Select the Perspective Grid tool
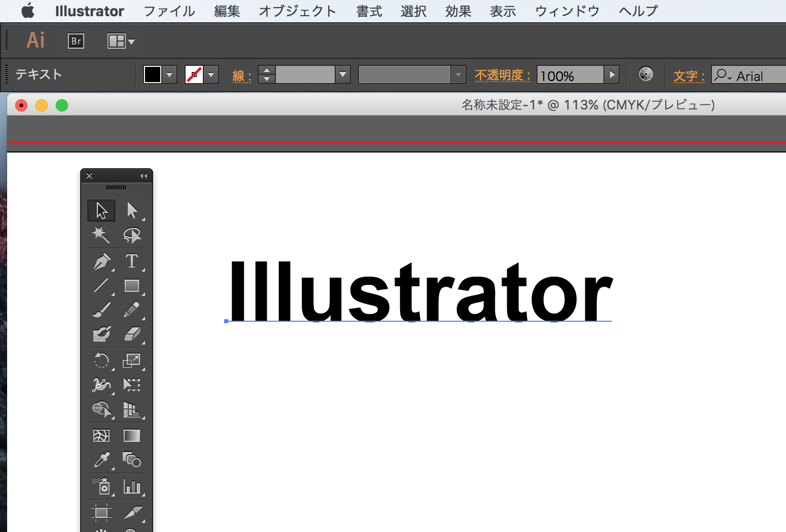786x532 pixels. click(x=132, y=409)
